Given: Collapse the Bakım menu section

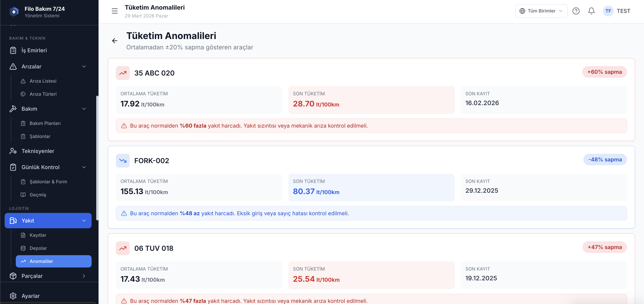Looking at the screenshot, I should pos(84,109).
